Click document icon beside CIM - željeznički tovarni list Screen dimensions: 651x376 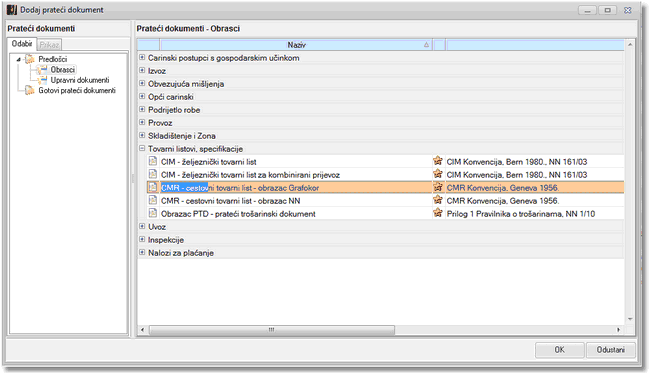153,161
